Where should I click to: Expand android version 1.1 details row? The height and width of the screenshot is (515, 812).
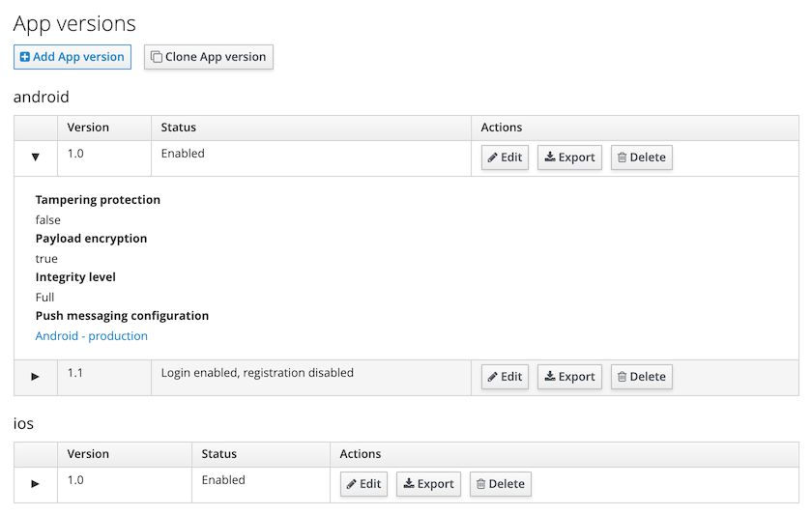36,376
